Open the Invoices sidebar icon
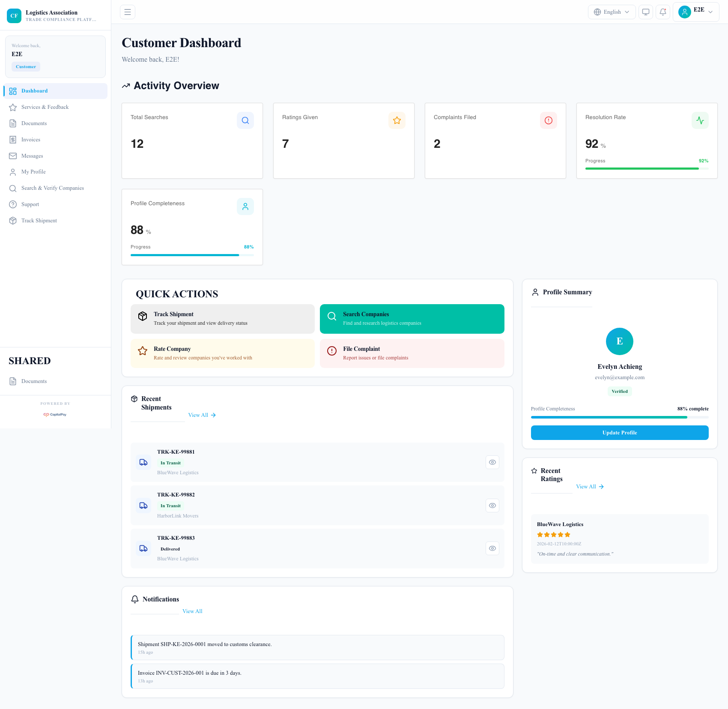 tap(12, 139)
